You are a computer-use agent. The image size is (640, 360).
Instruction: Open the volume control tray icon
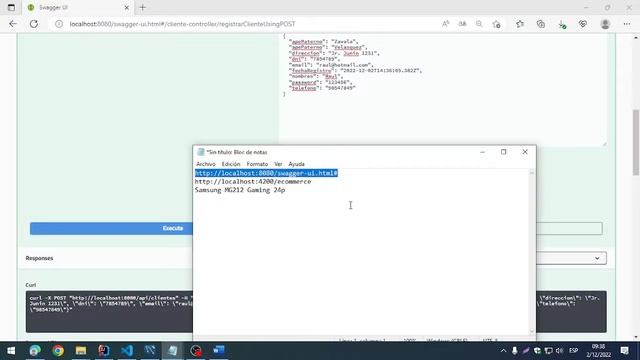559,351
